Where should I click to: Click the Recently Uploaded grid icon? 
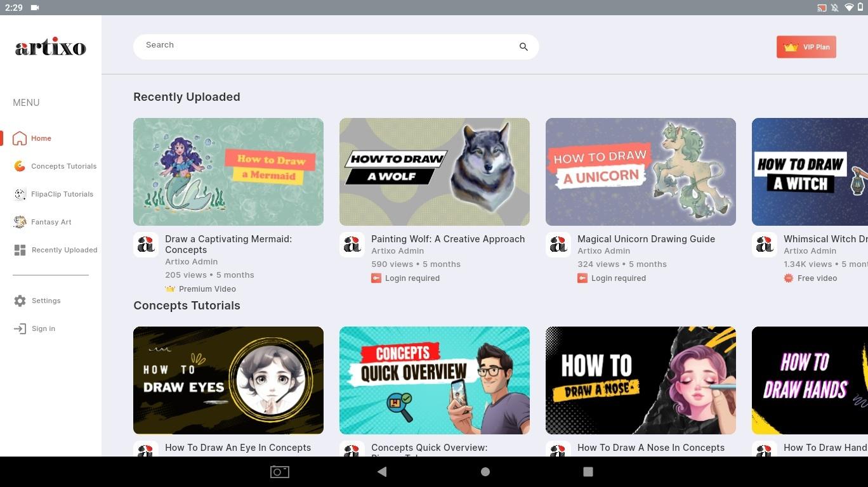click(20, 250)
